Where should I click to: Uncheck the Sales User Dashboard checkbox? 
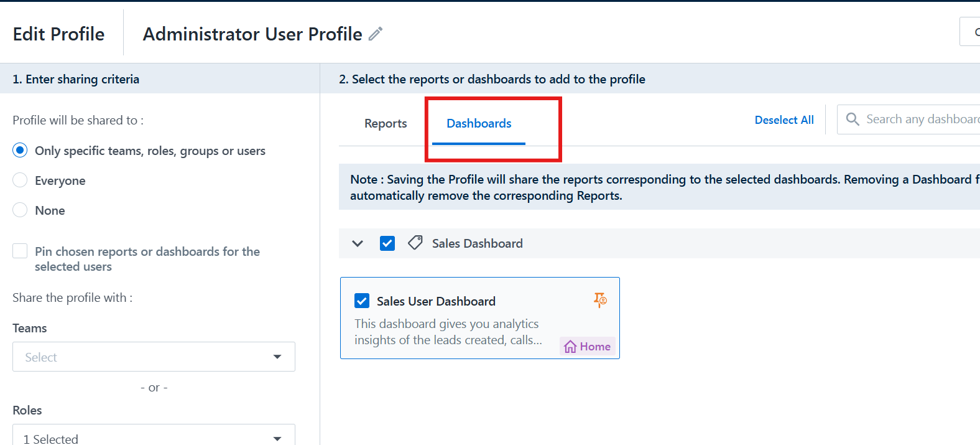pyautogui.click(x=362, y=301)
